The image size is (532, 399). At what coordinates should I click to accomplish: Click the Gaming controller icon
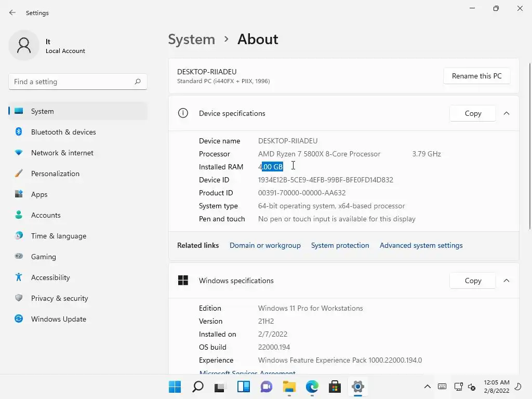click(x=19, y=256)
